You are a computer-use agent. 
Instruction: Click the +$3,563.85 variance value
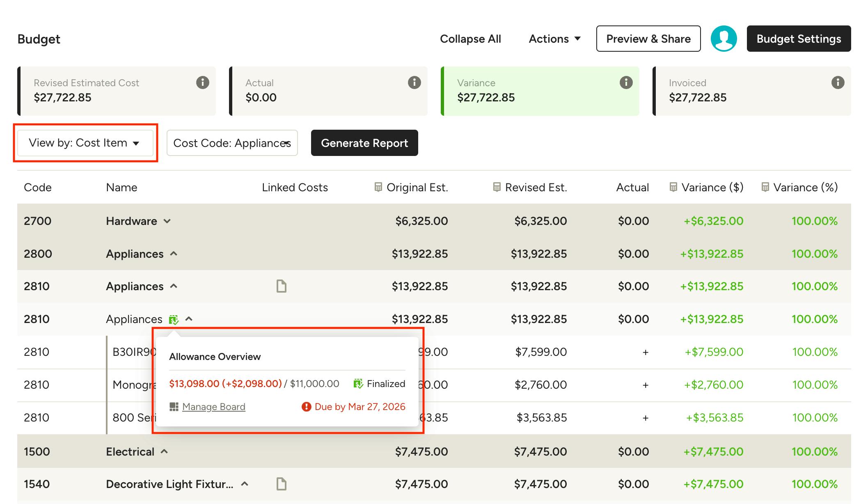click(714, 417)
